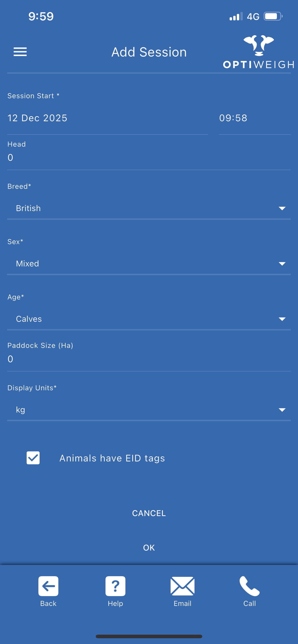Tap the Back arrow icon
Viewport: 298px width, 644px height.
coord(48,586)
